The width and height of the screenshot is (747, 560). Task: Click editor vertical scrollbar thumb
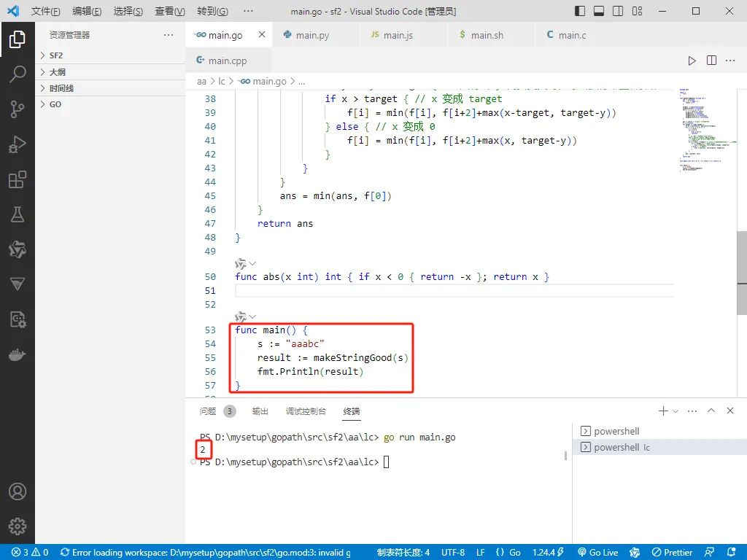coord(742,273)
